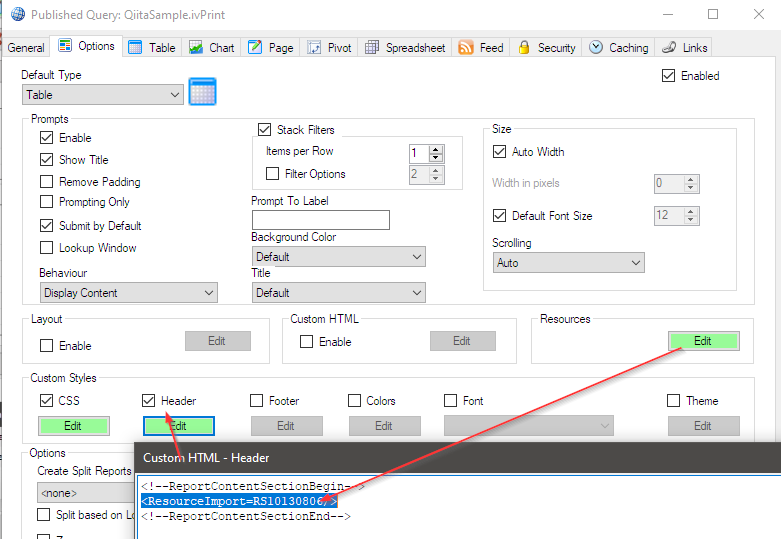This screenshot has height=539, width=781.
Task: Click the Options tab icon
Action: pos(65,46)
